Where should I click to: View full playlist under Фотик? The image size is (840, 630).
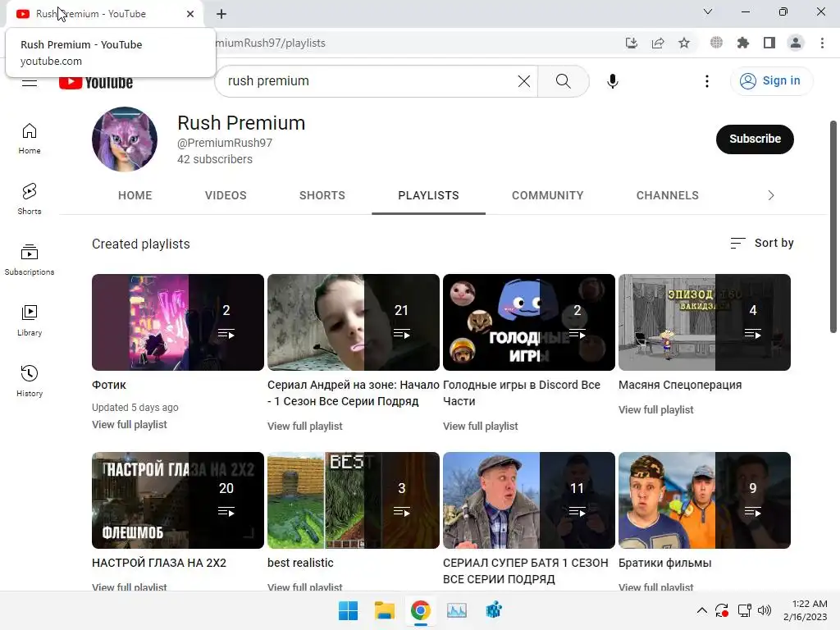coord(129,425)
